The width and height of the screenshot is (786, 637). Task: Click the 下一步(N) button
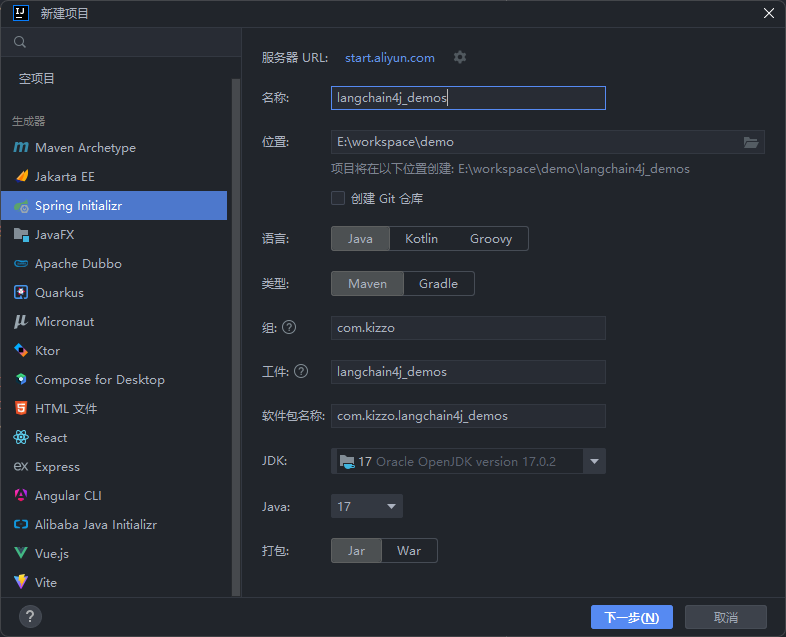(x=632, y=617)
